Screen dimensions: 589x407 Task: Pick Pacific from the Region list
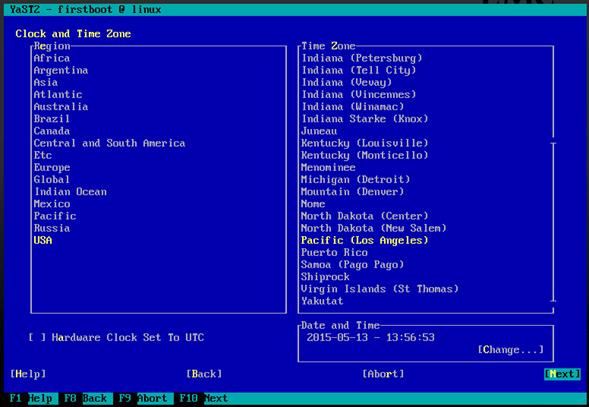click(x=54, y=216)
